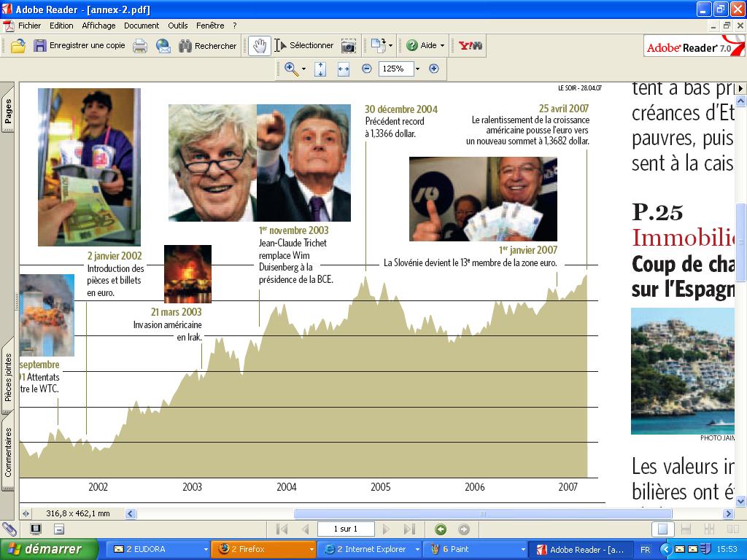The height and width of the screenshot is (560, 747).
Task: Select facing pages layout
Action: [x=732, y=529]
